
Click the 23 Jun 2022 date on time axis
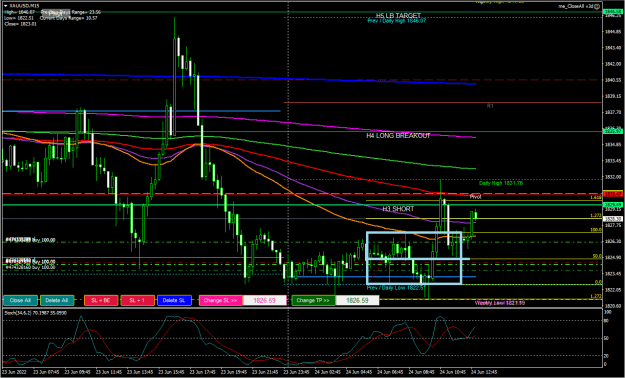[x=14, y=372]
